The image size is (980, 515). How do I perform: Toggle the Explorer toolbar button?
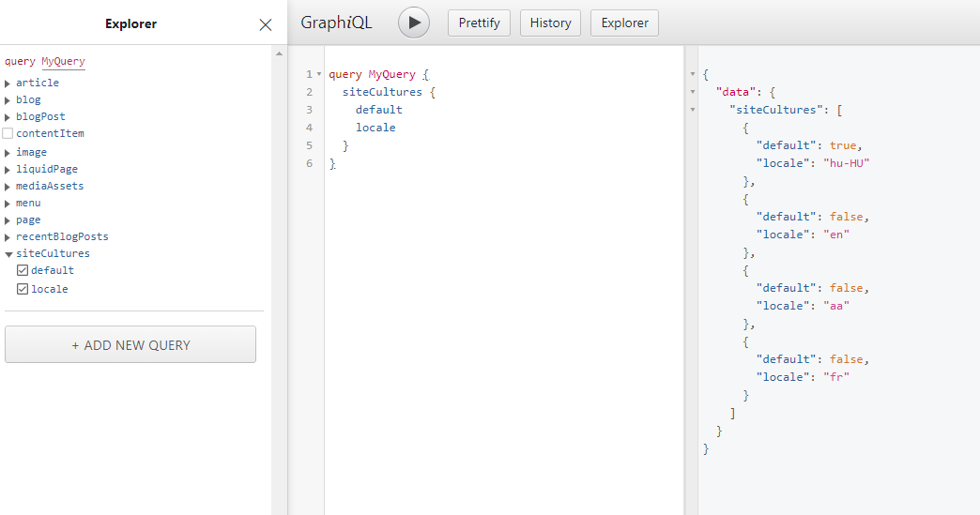point(624,23)
